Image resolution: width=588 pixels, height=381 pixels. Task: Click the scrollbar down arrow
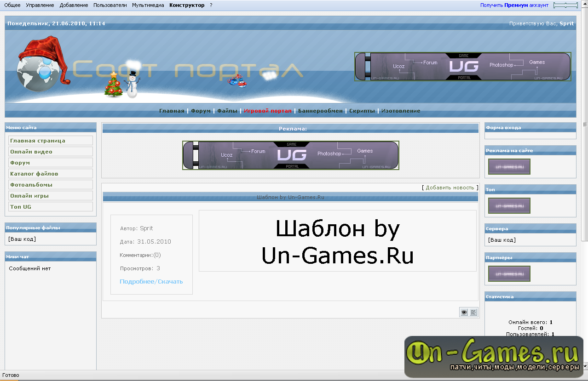tap(585, 366)
